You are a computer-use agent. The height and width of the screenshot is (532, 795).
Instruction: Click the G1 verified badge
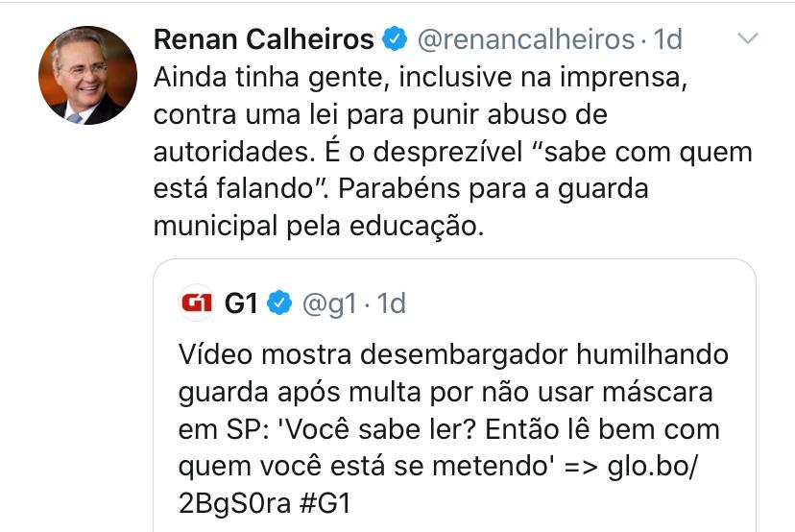click(x=279, y=302)
